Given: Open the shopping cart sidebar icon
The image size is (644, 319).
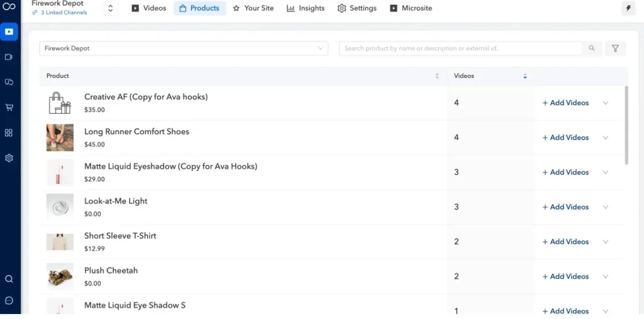Looking at the screenshot, I should [x=9, y=108].
